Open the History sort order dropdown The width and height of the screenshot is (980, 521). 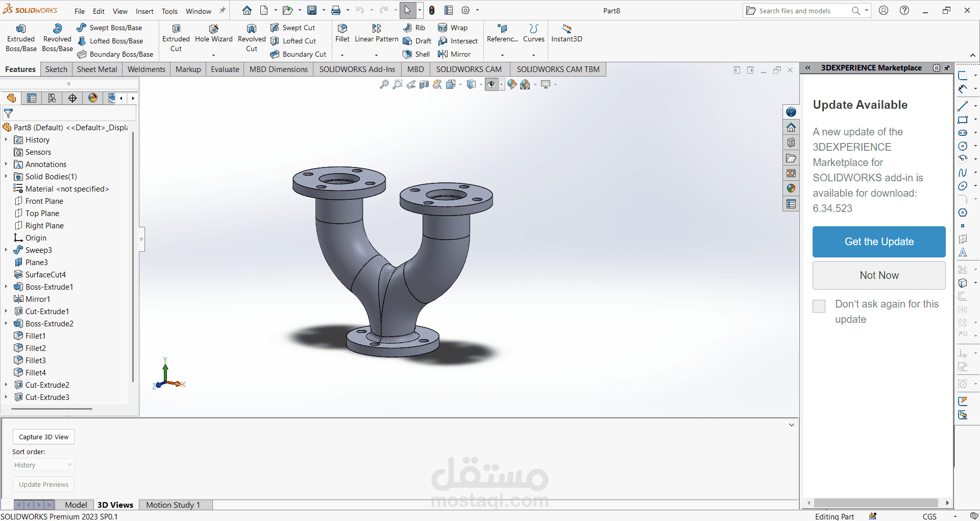click(x=43, y=465)
